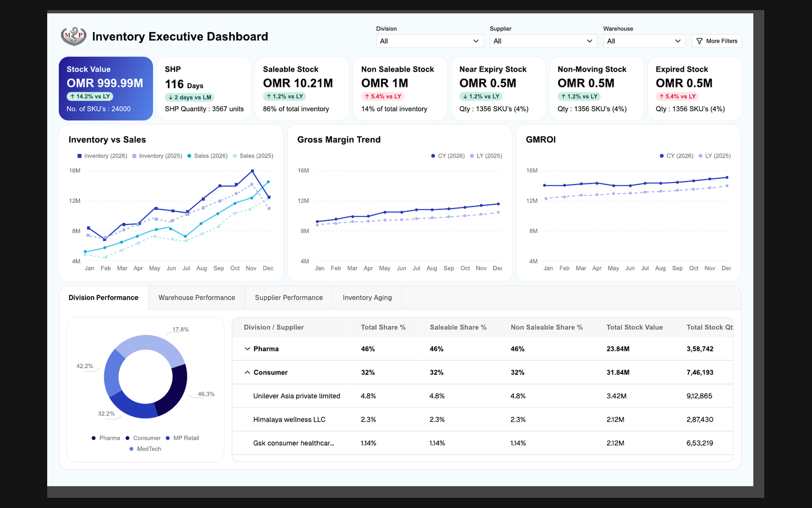Collapse the Consumer row chevron
Image resolution: width=812 pixels, height=508 pixels.
[247, 372]
